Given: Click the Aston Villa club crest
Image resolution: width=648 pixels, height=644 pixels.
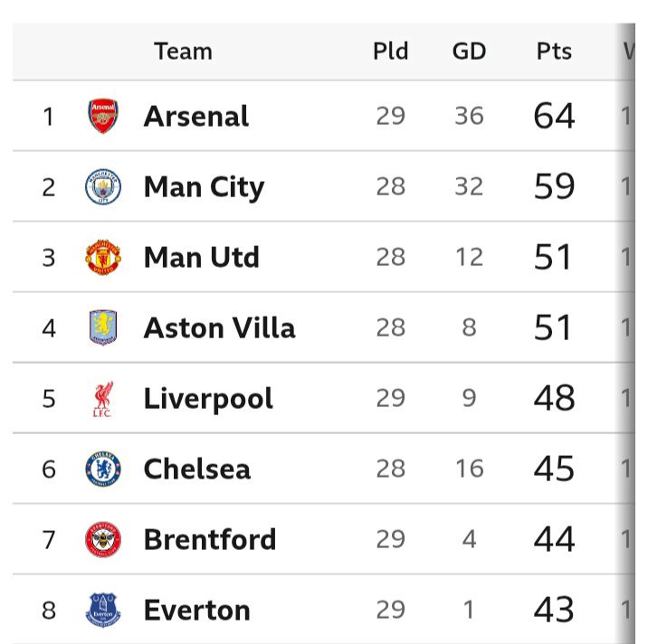Looking at the screenshot, I should click(102, 327).
